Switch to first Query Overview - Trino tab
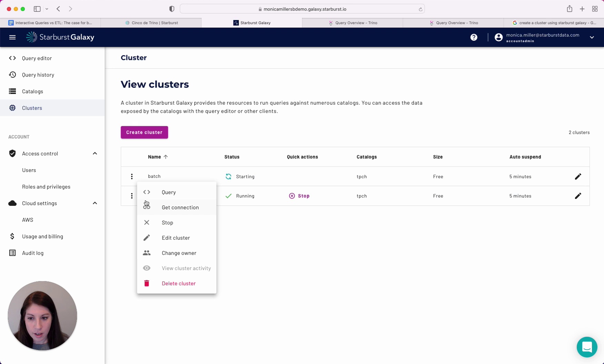This screenshot has width=604, height=364. pyautogui.click(x=352, y=23)
